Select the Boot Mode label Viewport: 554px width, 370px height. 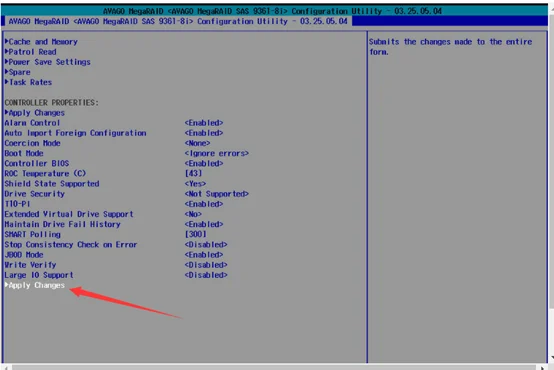[x=24, y=153]
